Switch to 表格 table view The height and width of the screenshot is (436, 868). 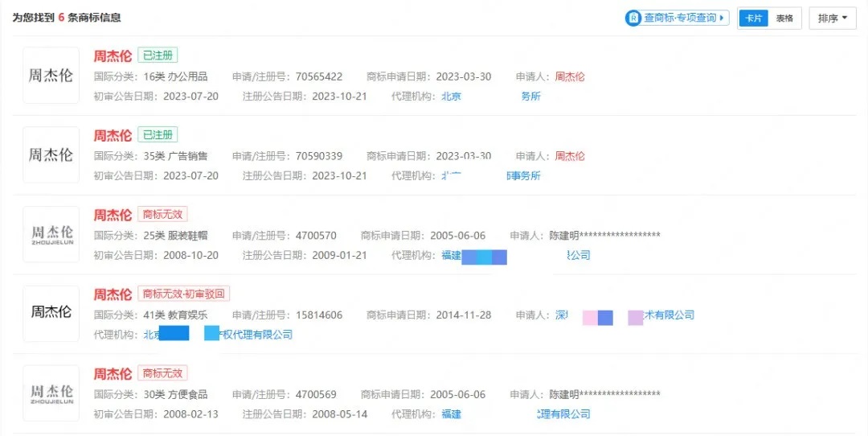pyautogui.click(x=784, y=19)
